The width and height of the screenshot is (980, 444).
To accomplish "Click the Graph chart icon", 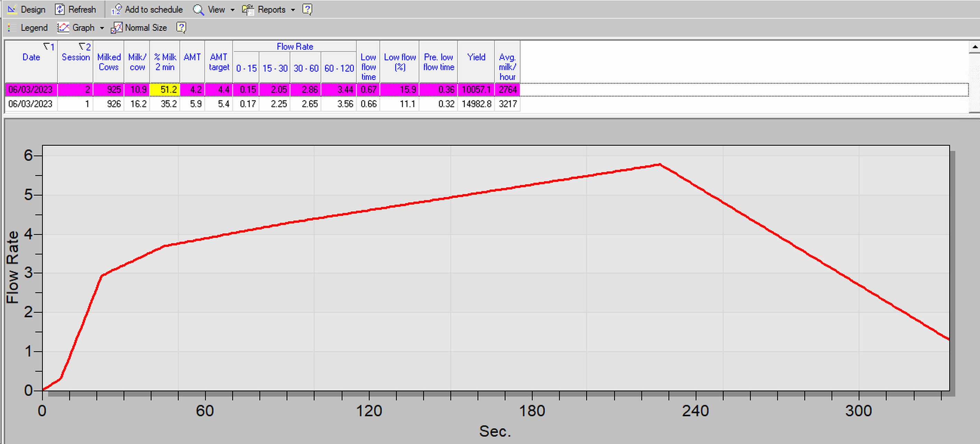I will click(x=63, y=28).
